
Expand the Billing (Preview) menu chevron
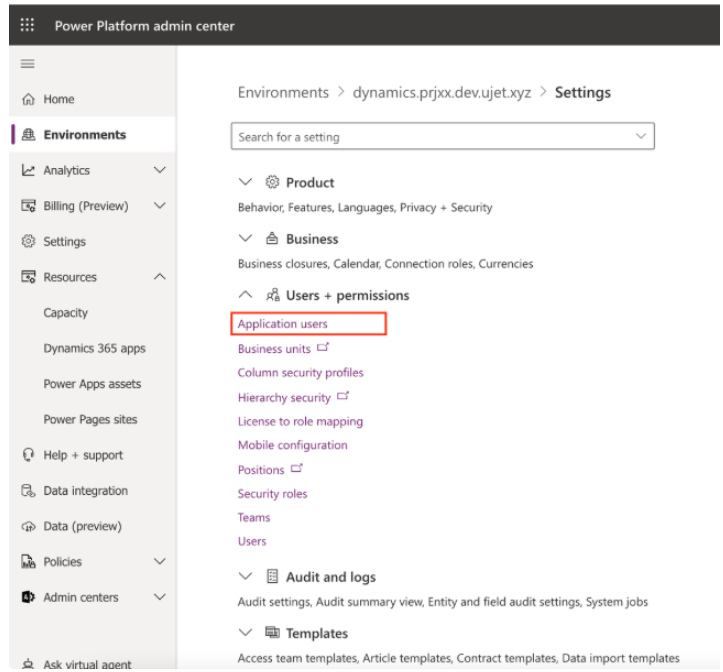(159, 206)
